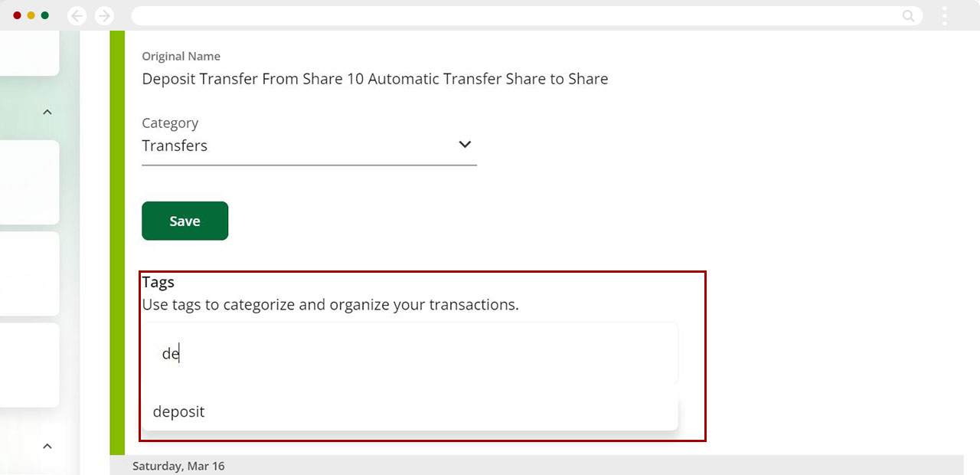Expand the Category dropdown arrow
The image size is (980, 475).
click(x=464, y=145)
